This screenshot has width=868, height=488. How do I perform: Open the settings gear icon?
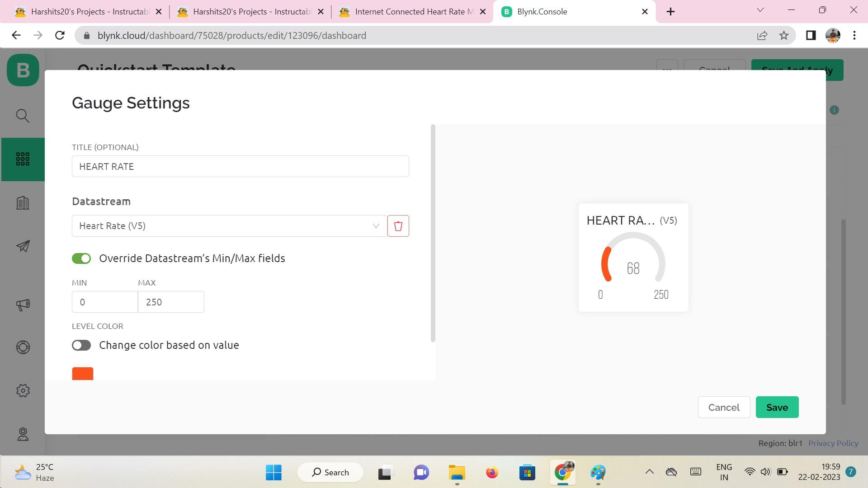tap(23, 390)
